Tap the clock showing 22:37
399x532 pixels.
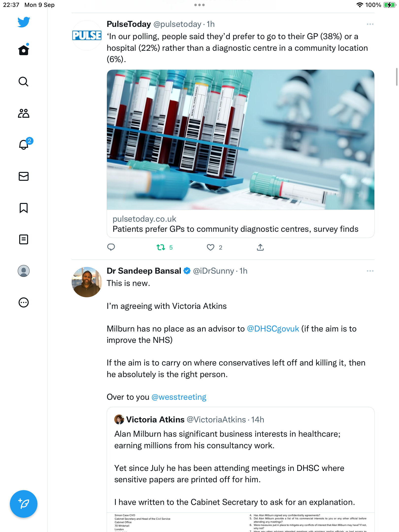11,5
